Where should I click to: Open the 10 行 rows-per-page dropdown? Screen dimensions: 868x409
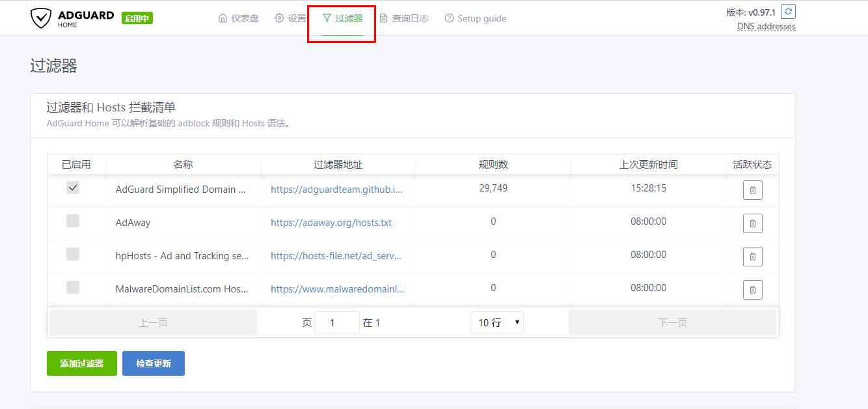(496, 322)
